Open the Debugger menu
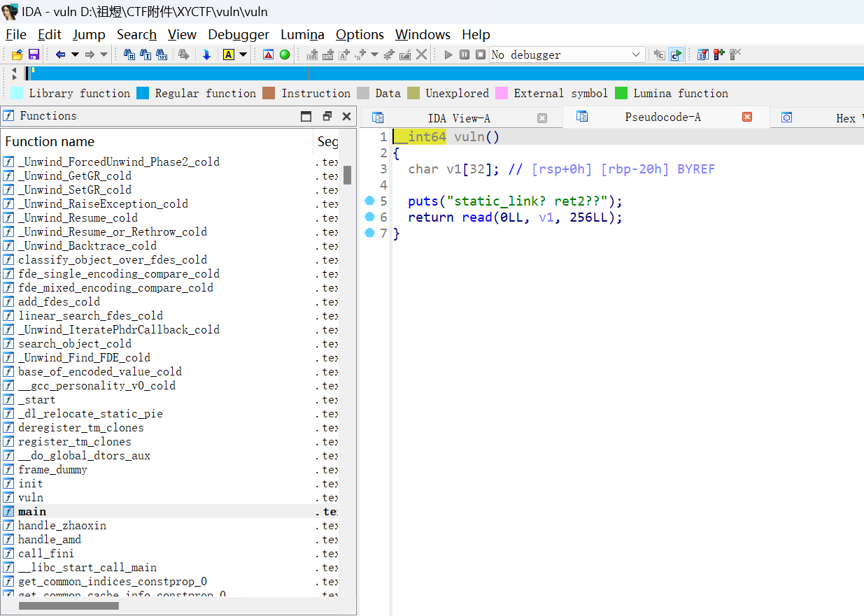The image size is (864, 616). pos(238,34)
